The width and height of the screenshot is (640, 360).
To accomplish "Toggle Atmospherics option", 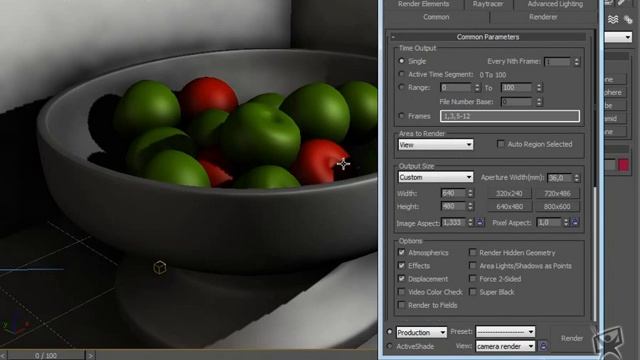I will (402, 253).
